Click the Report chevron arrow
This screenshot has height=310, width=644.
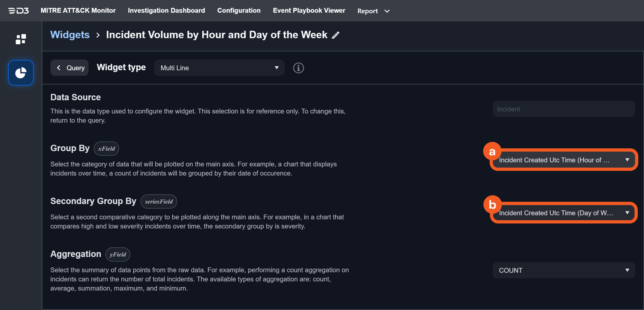click(x=387, y=11)
